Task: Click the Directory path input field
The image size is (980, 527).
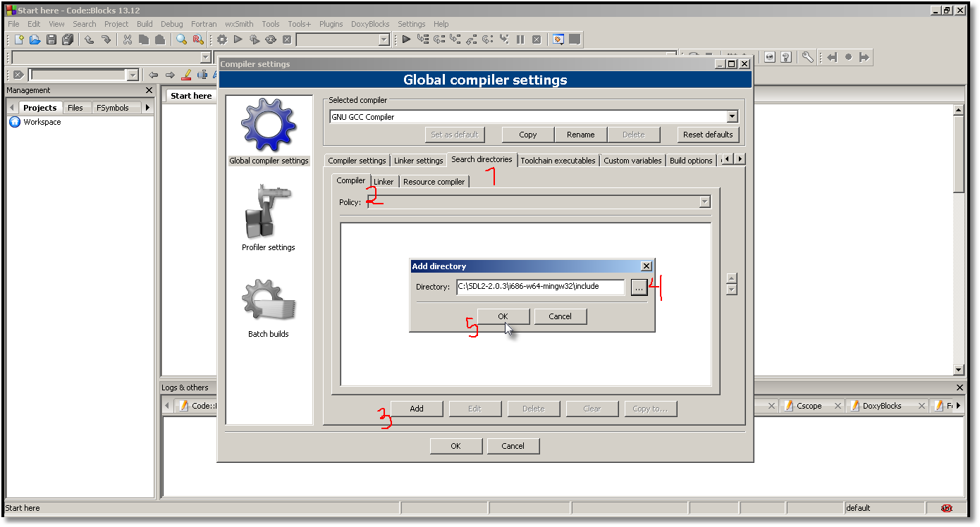Action: click(539, 287)
